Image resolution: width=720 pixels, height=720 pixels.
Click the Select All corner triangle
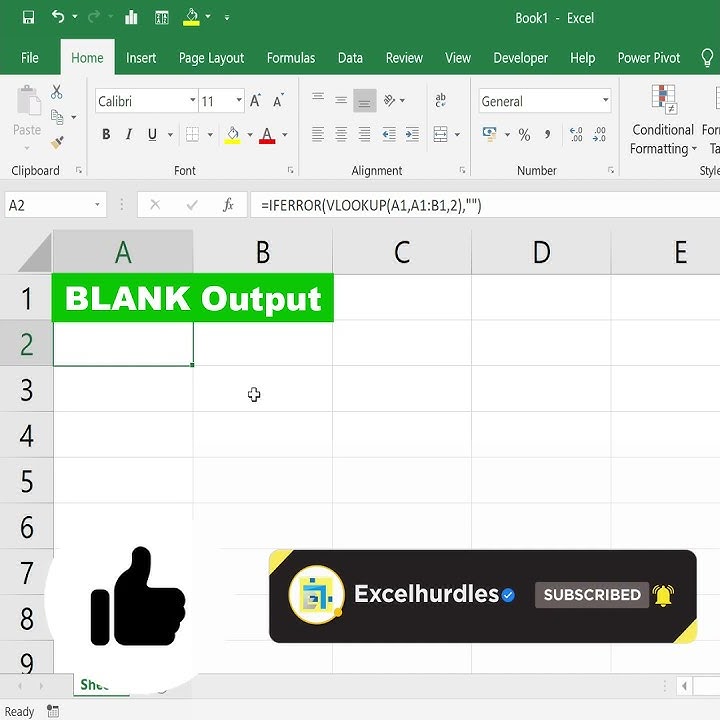pos(34,252)
